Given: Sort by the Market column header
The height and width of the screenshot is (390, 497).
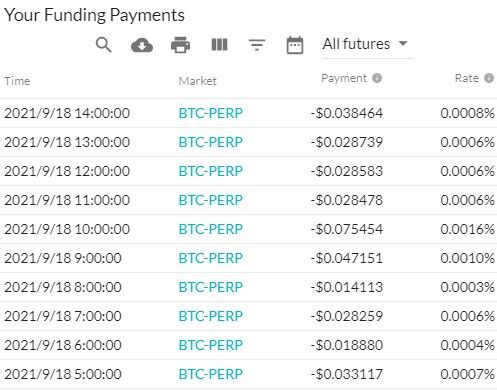Looking at the screenshot, I should (198, 81).
